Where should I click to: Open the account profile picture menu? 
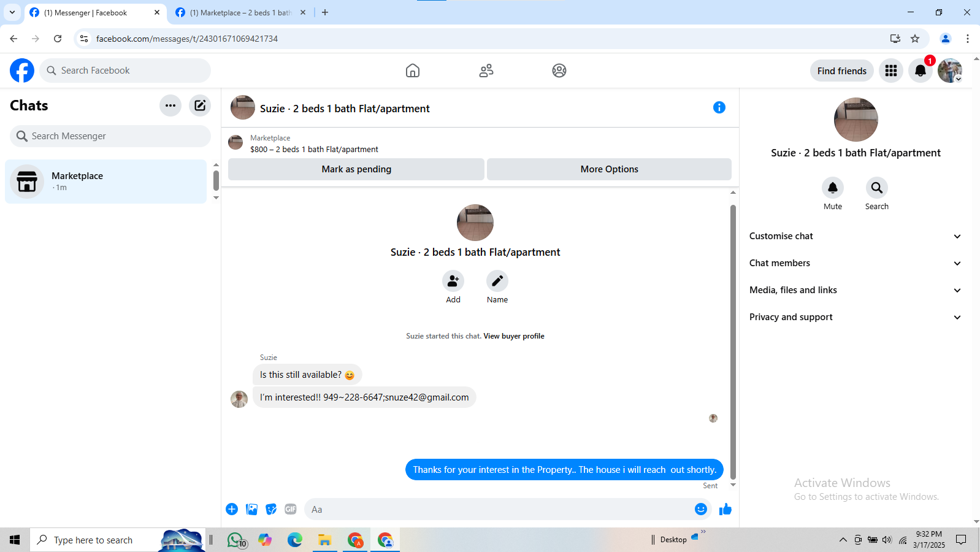pos(950,71)
